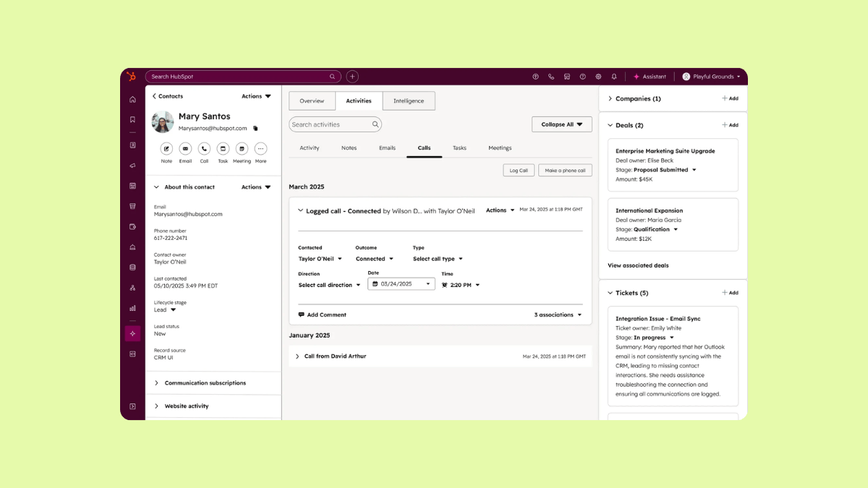This screenshot has width=868, height=488.
Task: Click the HubSpot sprocket logo
Action: [131, 77]
